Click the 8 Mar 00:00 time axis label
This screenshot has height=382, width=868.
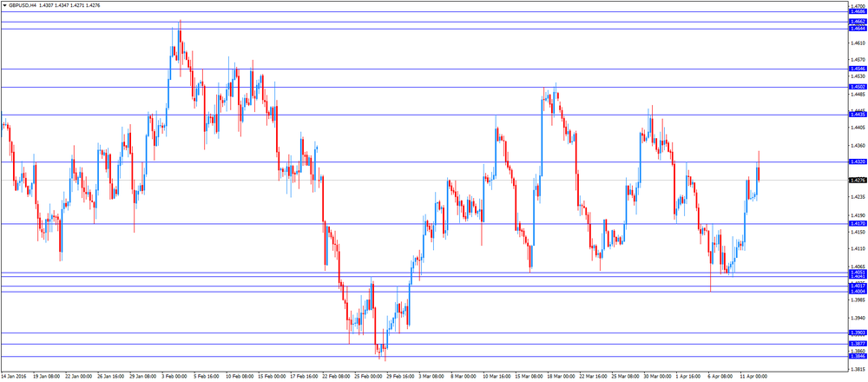pos(463,376)
